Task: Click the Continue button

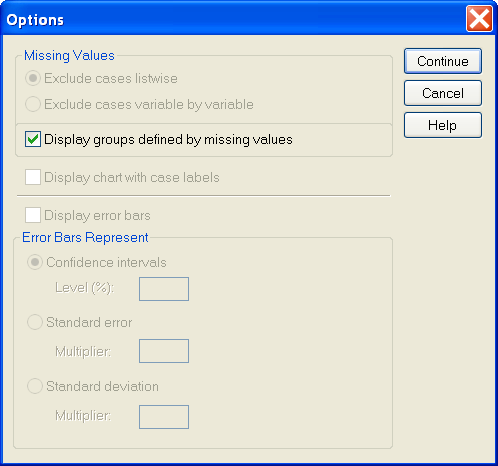Action: [443, 61]
